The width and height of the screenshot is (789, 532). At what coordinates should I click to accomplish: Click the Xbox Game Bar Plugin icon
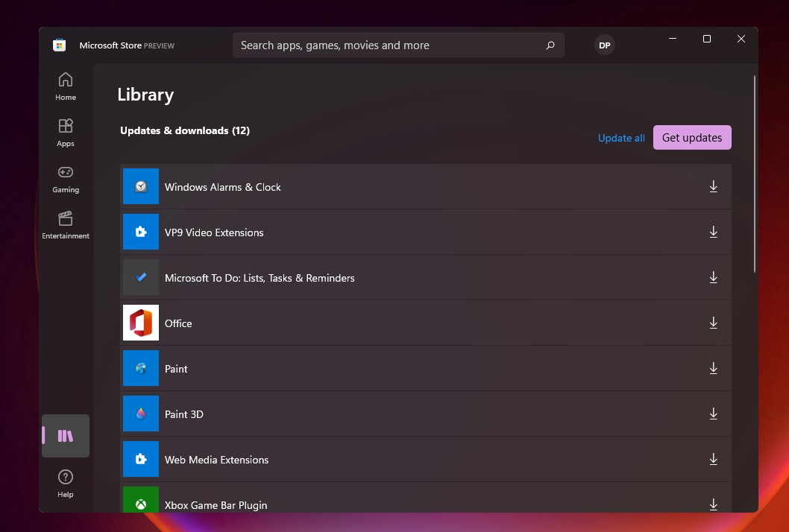point(141,500)
